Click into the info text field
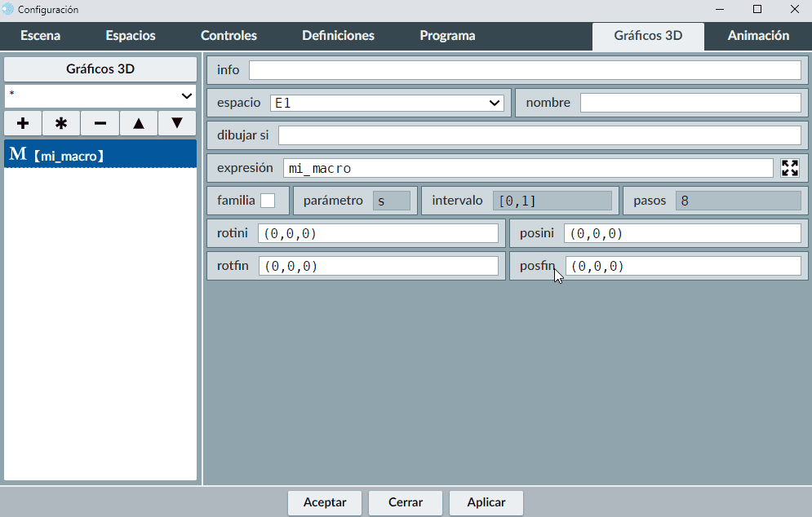This screenshot has height=517, width=812. (524, 70)
